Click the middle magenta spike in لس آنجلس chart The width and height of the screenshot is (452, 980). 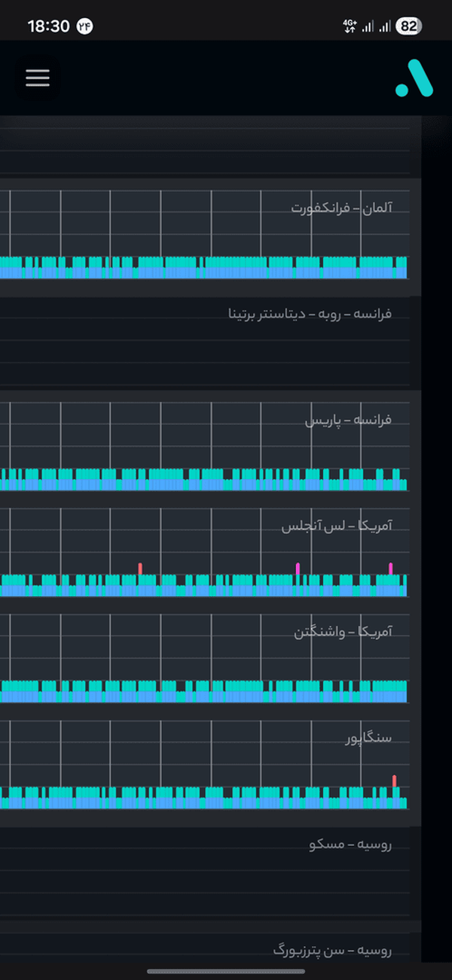click(298, 569)
